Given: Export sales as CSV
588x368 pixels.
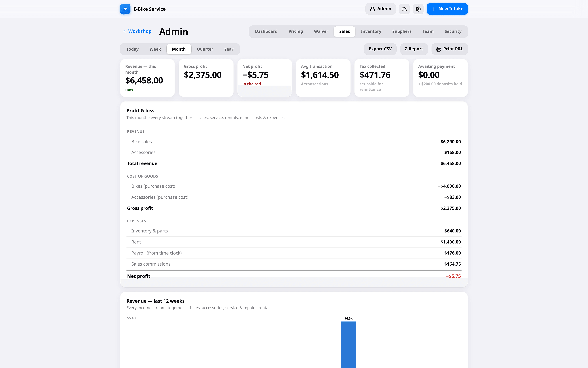Looking at the screenshot, I should [x=380, y=49].
